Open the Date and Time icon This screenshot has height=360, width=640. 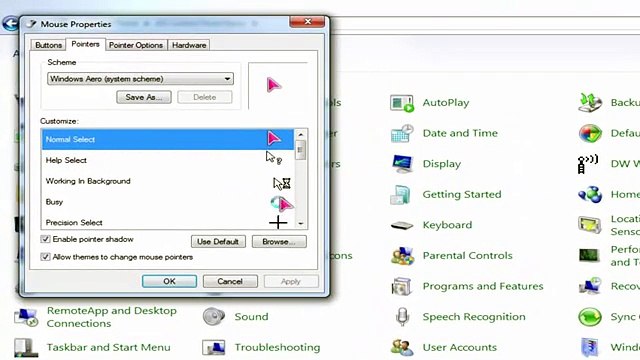pyautogui.click(x=402, y=133)
